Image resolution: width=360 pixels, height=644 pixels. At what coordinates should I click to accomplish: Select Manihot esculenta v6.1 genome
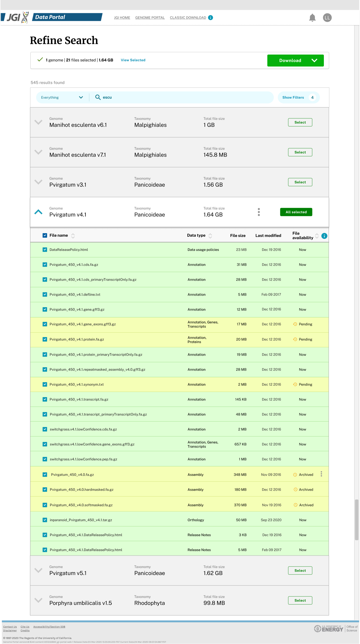300,122
